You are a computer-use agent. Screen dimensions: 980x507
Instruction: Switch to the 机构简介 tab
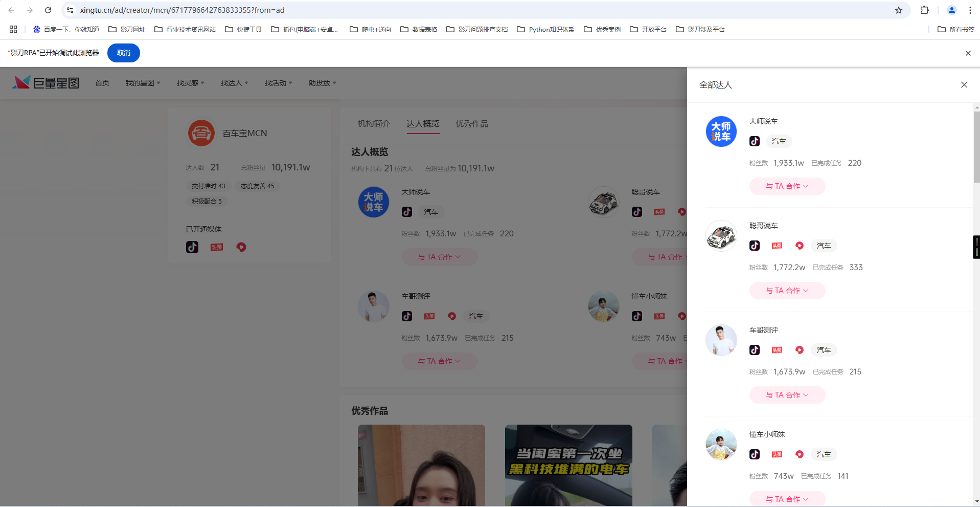pyautogui.click(x=374, y=124)
